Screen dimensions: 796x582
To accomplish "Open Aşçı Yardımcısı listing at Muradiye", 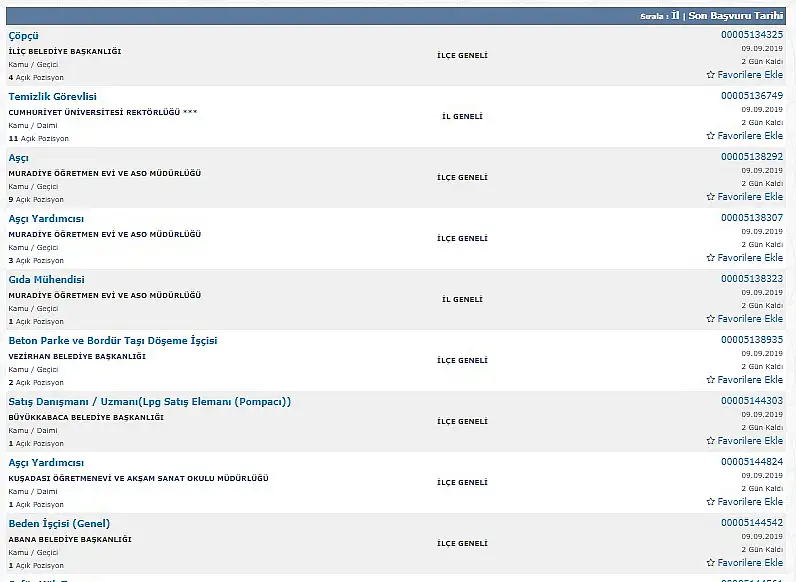I will pos(46,219).
